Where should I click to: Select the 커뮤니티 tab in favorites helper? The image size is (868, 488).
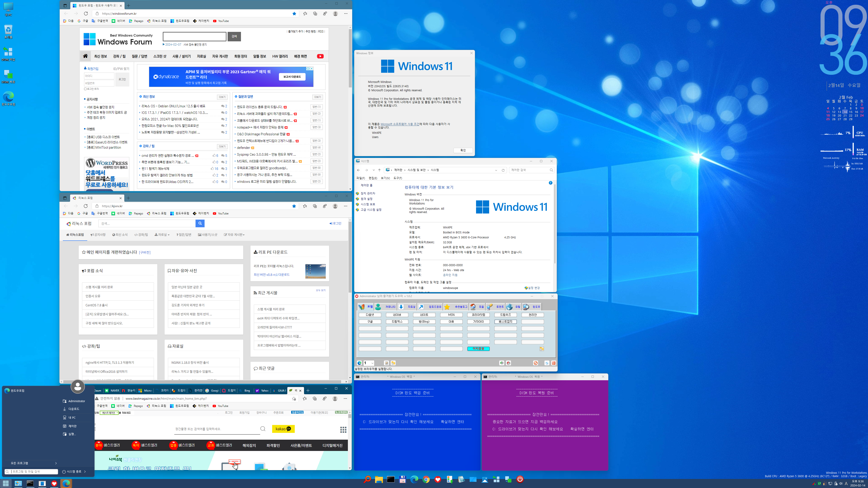tap(386, 307)
